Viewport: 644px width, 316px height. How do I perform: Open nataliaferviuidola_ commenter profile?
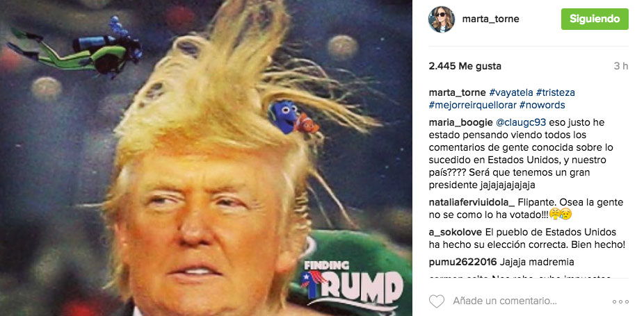[x=472, y=202]
